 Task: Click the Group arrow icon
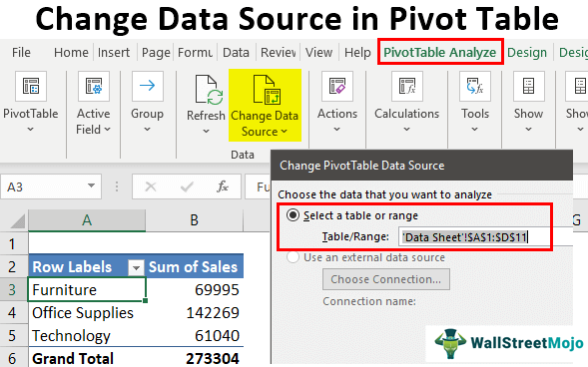(148, 86)
